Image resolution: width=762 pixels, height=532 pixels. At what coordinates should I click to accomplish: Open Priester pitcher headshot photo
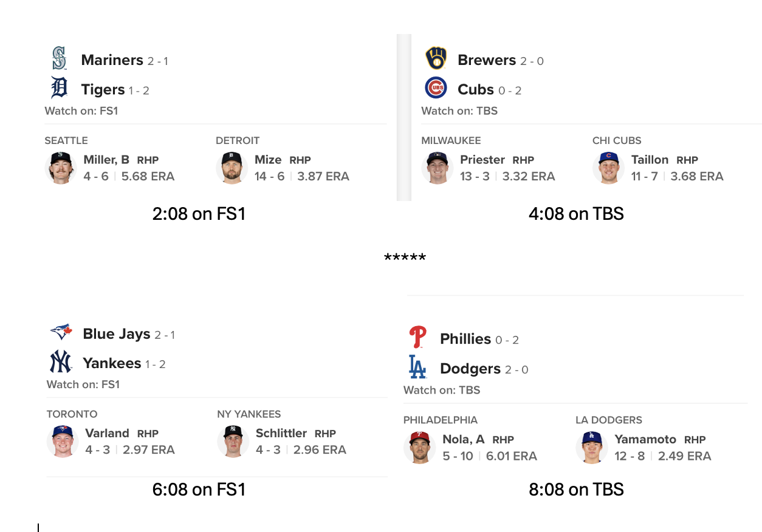pos(437,168)
